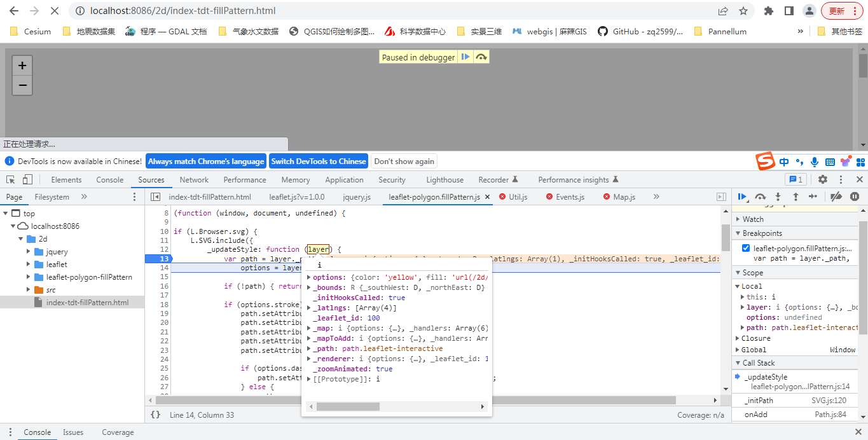Switch to Coverage drawer tab

pos(118,432)
